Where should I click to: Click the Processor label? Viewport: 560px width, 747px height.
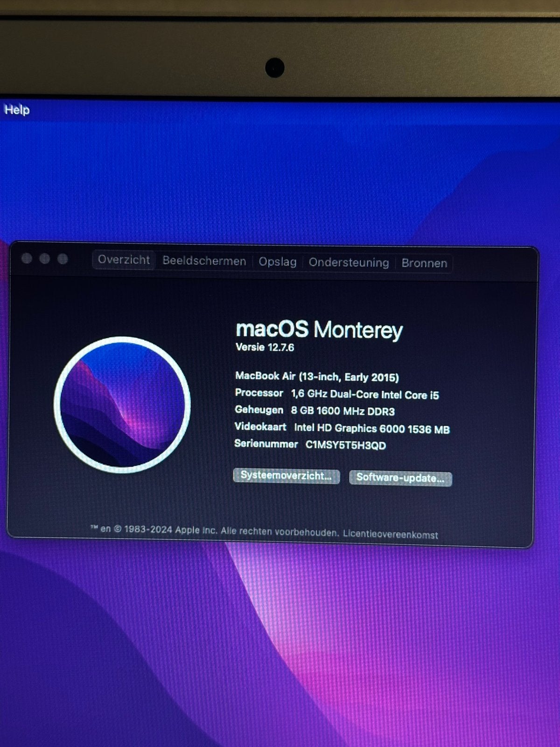pos(259,393)
